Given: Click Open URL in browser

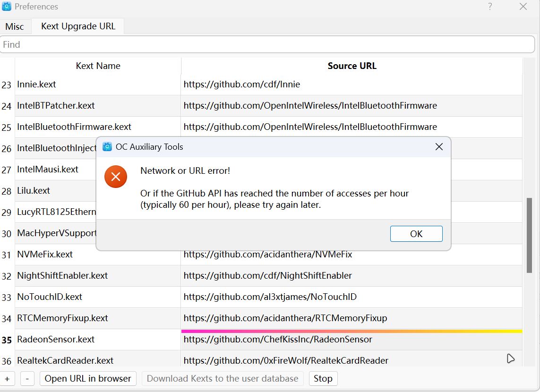Looking at the screenshot, I should [88, 378].
